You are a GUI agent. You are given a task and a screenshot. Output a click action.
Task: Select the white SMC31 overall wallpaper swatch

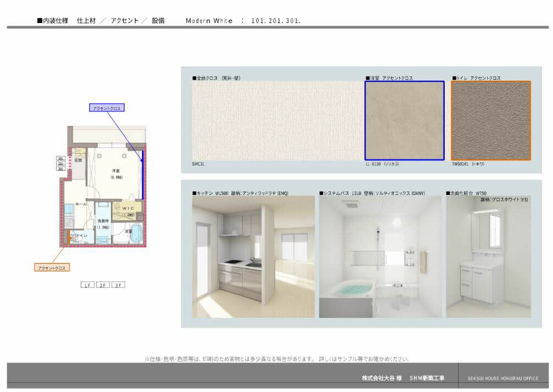[x=276, y=121]
